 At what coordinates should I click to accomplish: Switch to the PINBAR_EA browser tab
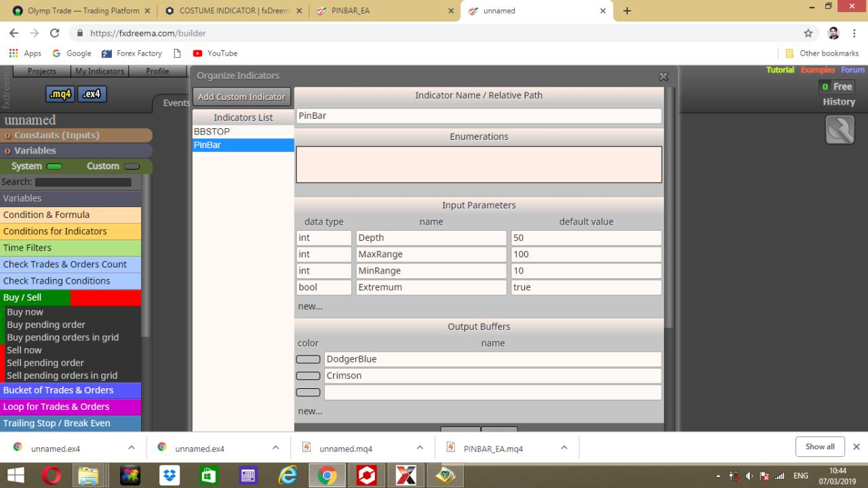[x=383, y=11]
